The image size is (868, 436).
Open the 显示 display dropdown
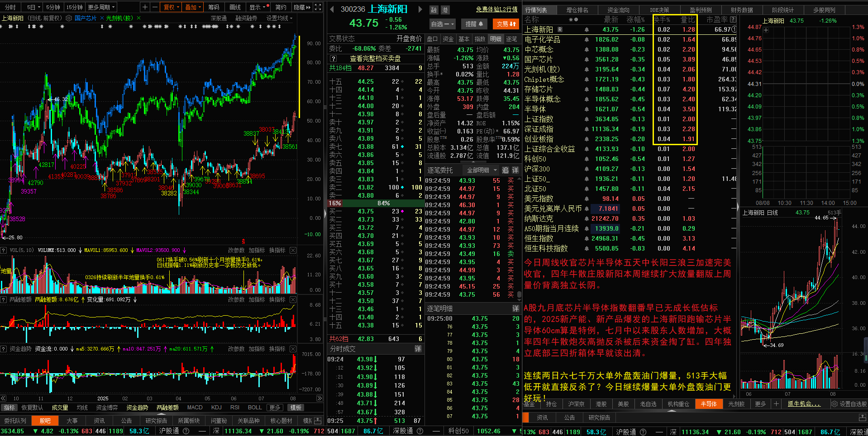pos(258,7)
